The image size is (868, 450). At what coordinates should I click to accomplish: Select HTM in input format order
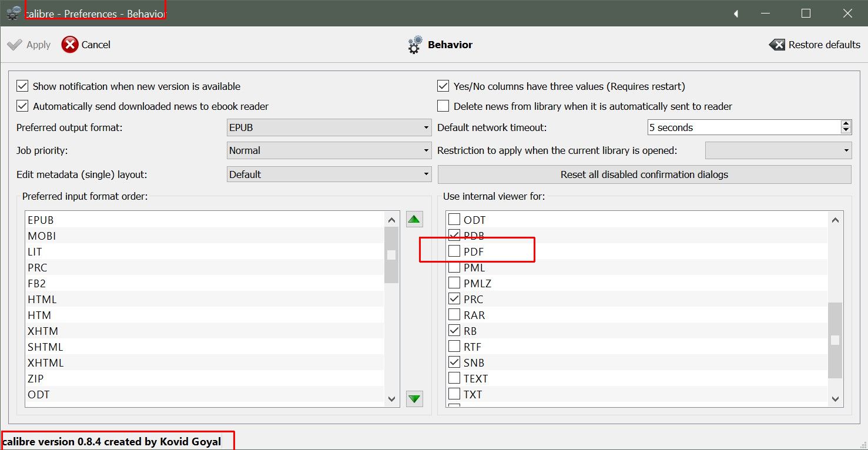coord(205,315)
